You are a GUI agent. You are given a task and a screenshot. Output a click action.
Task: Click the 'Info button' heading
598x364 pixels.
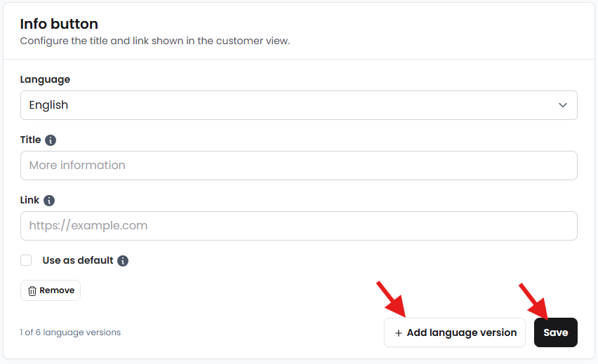(x=59, y=24)
